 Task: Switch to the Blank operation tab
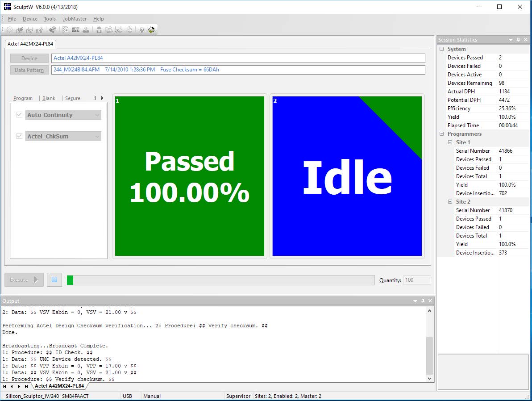click(x=49, y=98)
